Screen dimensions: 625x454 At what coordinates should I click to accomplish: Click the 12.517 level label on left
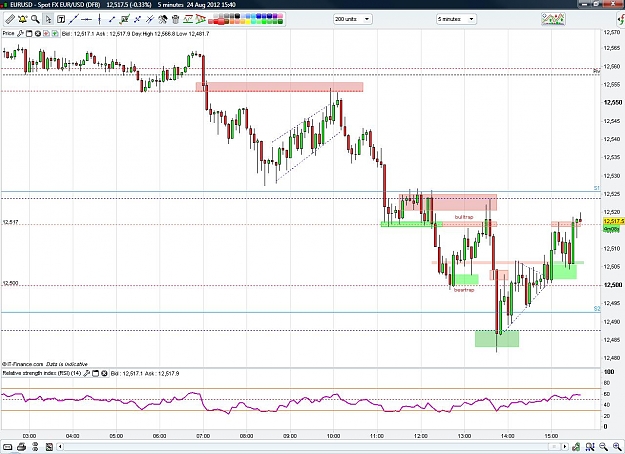[x=10, y=222]
